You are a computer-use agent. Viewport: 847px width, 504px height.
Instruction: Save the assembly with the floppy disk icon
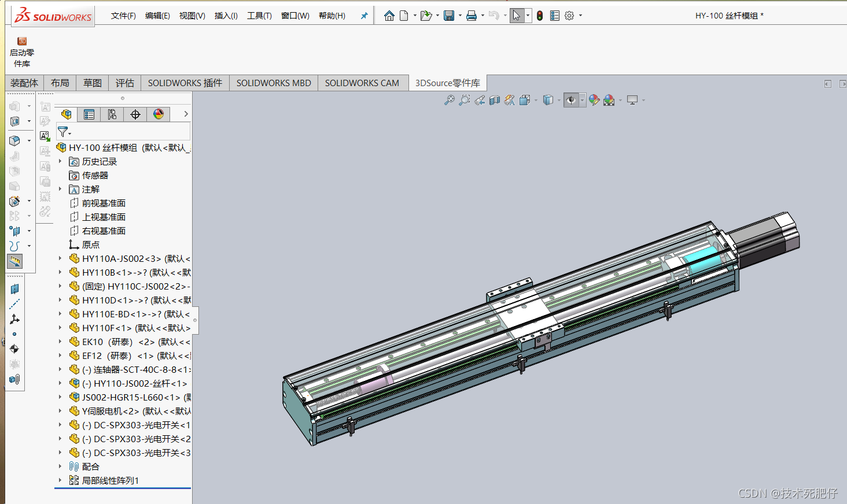pos(449,16)
